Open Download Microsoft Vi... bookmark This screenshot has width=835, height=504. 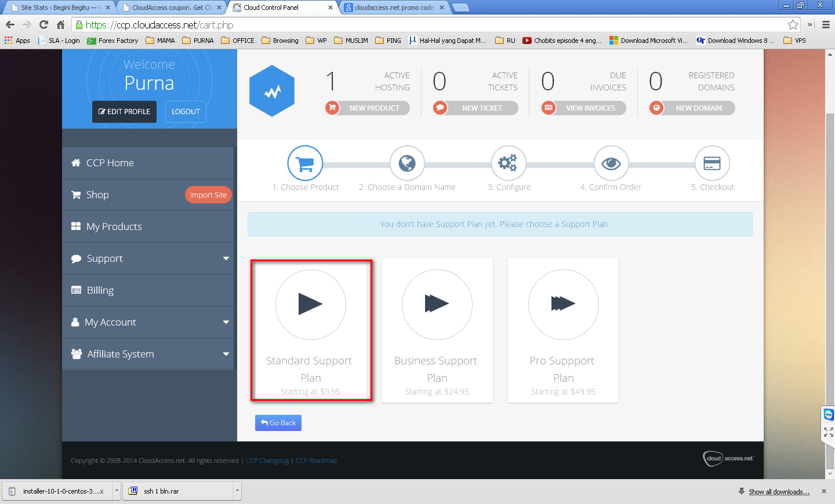pyautogui.click(x=648, y=41)
